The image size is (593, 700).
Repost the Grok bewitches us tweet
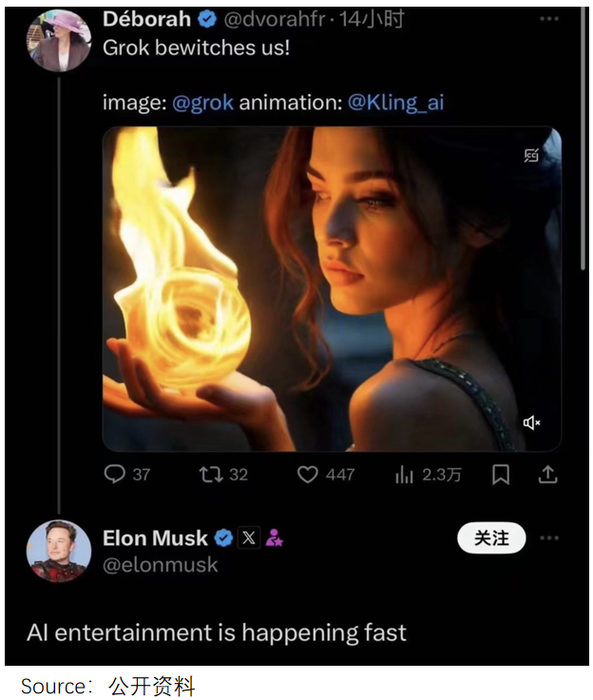click(211, 474)
